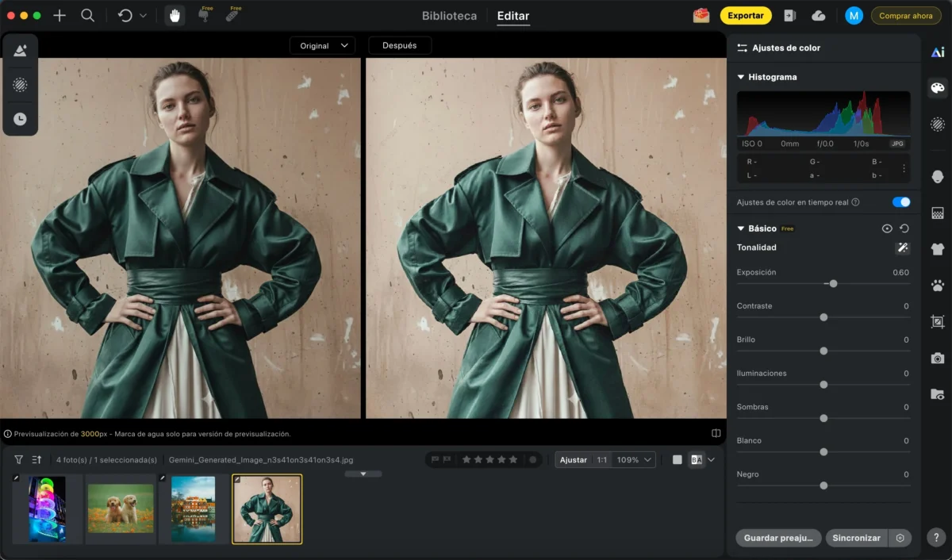Click the yellow Exportar button
The height and width of the screenshot is (560, 952).
[745, 16]
